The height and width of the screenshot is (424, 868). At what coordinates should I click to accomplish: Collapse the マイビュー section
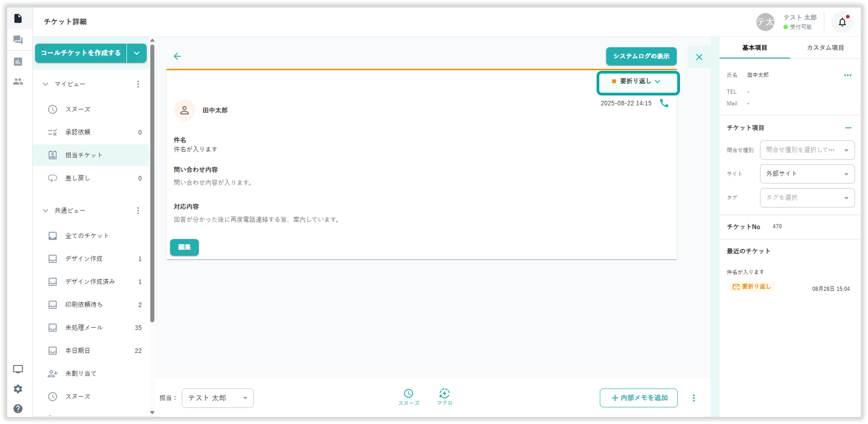coord(45,84)
